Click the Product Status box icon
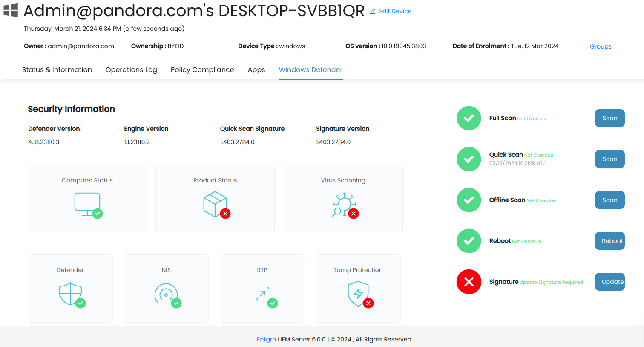The height and width of the screenshot is (347, 644). click(216, 204)
